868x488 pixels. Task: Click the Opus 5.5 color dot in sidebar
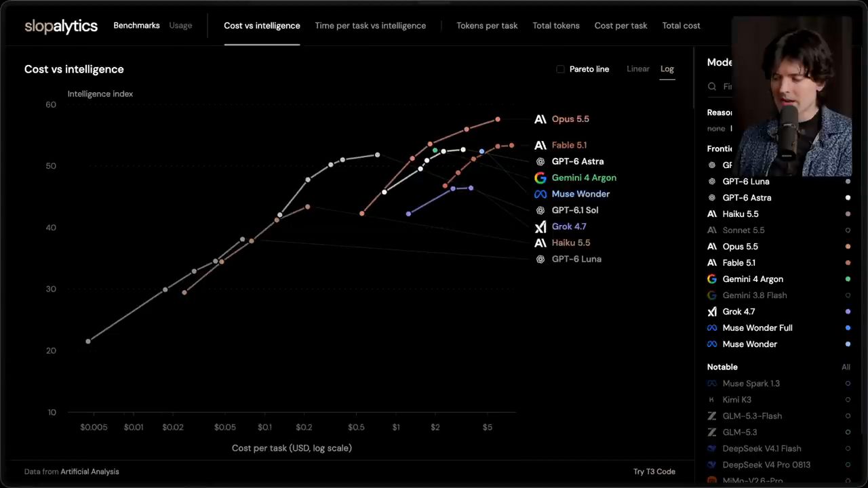[x=848, y=247]
